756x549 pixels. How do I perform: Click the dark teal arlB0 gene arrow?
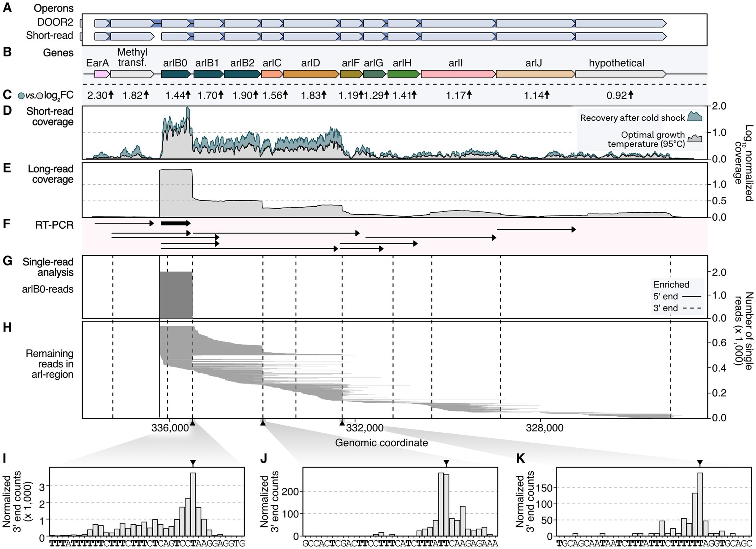click(x=176, y=74)
